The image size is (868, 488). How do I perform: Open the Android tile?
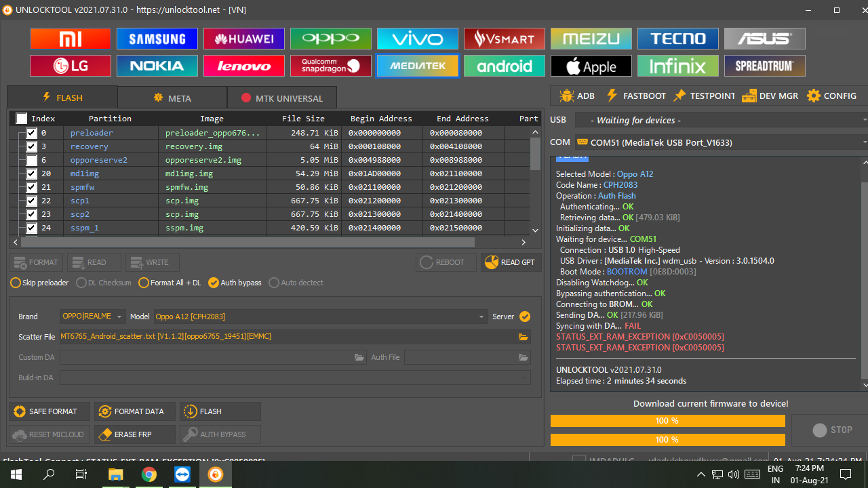pyautogui.click(x=505, y=66)
